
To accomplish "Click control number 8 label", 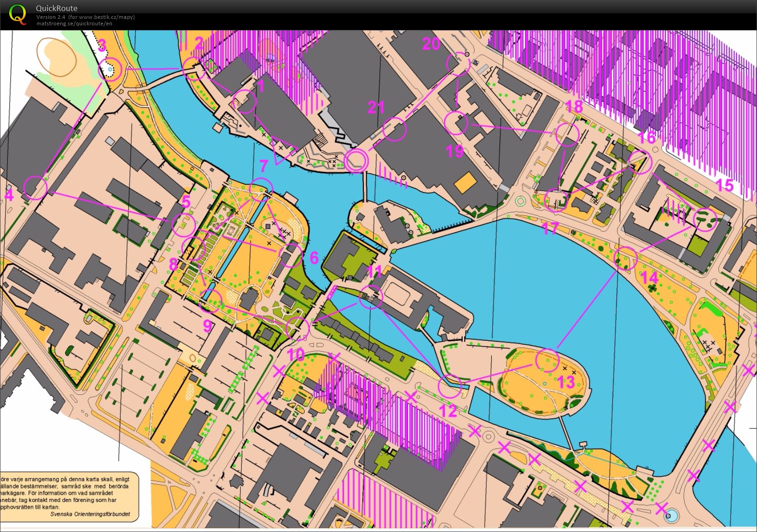I will (173, 265).
